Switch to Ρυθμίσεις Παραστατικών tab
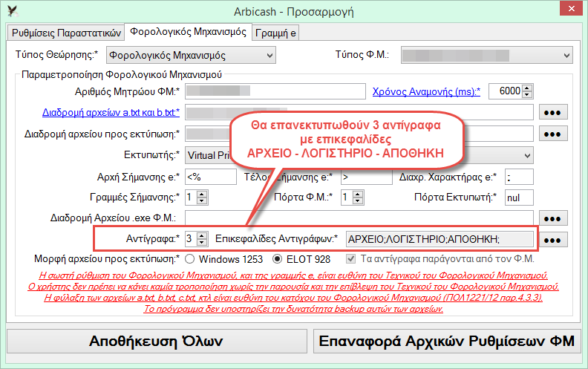This screenshot has height=369, width=588. [x=66, y=33]
